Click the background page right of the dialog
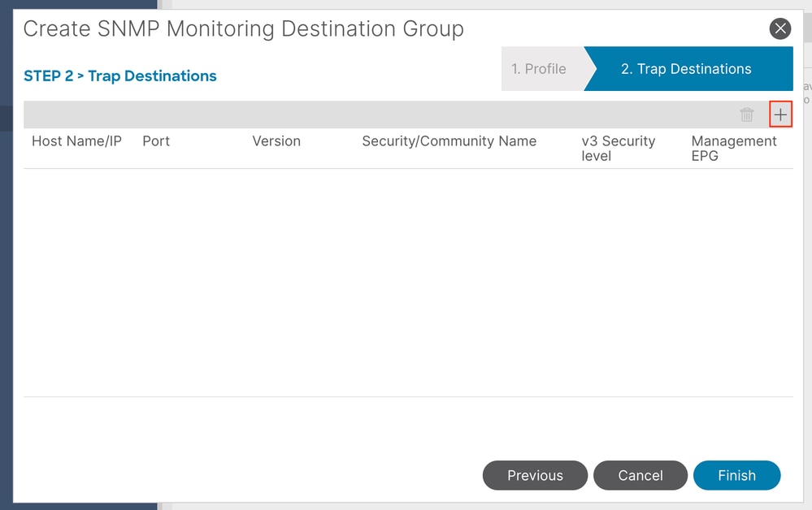812x510 pixels. coord(808,258)
